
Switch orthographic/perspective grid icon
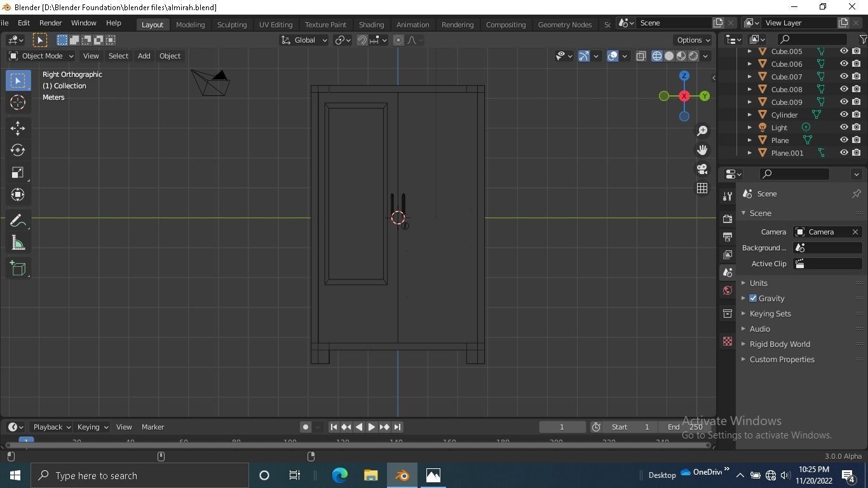pyautogui.click(x=702, y=188)
